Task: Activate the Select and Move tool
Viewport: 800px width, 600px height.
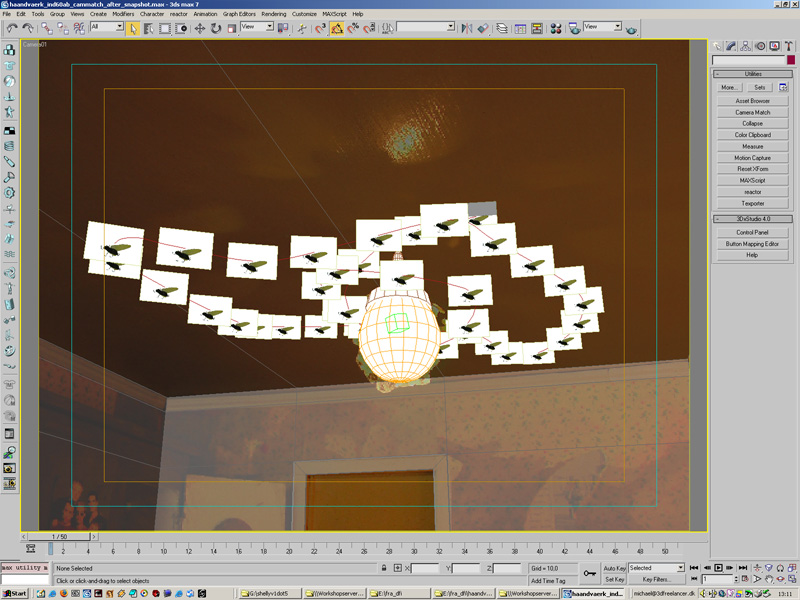Action: click(199, 29)
